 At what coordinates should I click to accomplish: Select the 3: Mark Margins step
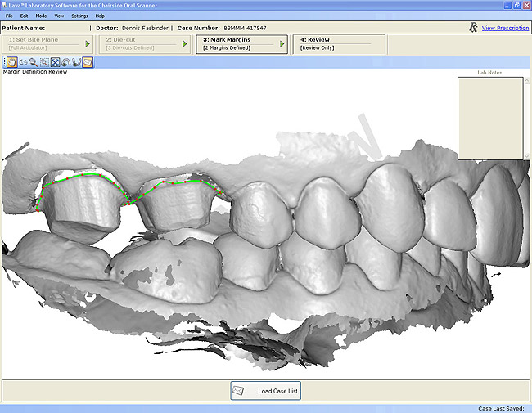click(x=233, y=43)
